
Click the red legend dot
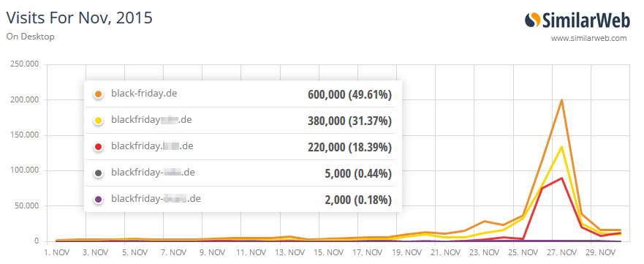98,146
